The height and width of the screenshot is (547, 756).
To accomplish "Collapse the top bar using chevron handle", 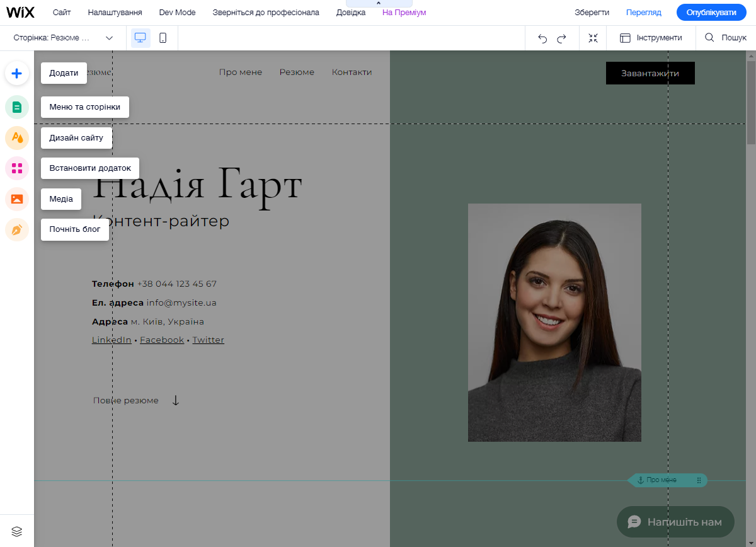I will pos(379,4).
